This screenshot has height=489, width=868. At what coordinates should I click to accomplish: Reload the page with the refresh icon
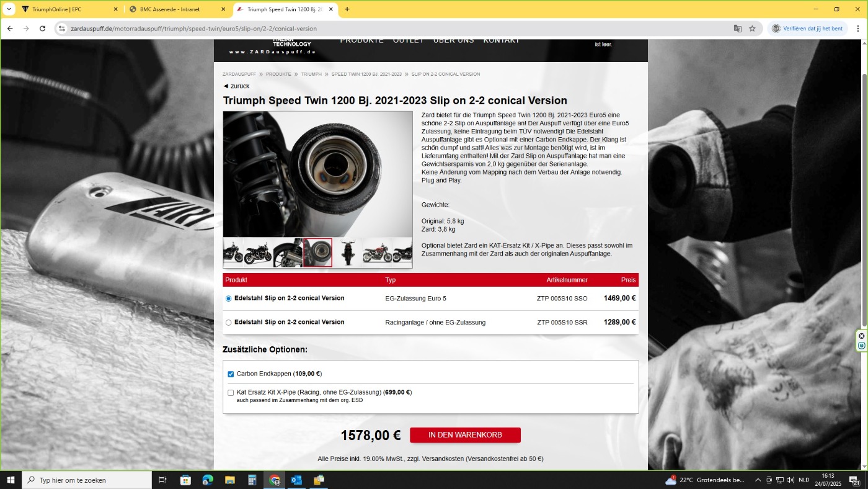click(42, 29)
